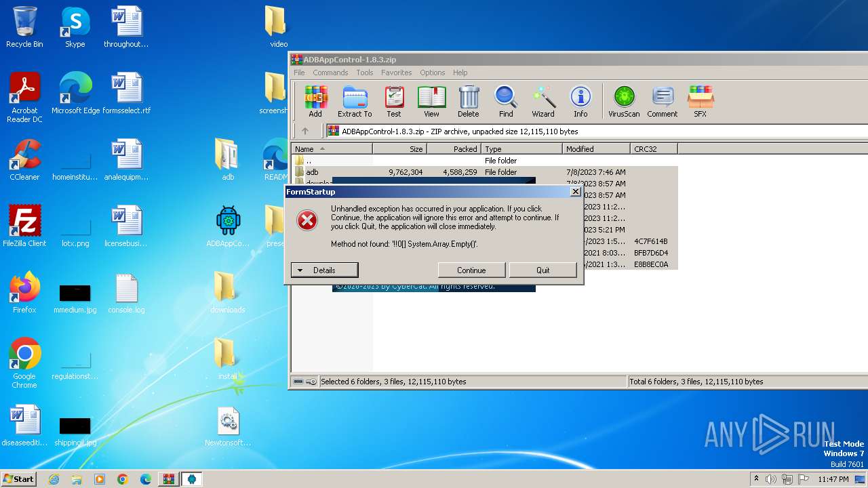Run VirusScan from the WinRAR toolbar
Image resolution: width=868 pixels, height=488 pixels.
point(624,102)
